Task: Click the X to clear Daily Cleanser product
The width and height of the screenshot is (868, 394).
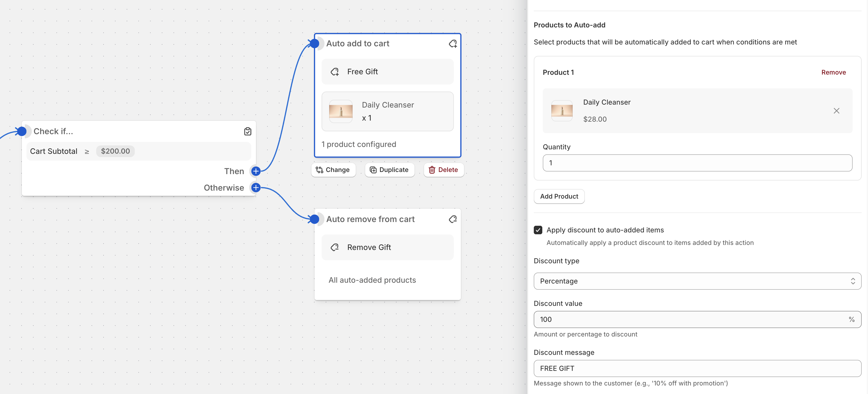Action: point(836,111)
